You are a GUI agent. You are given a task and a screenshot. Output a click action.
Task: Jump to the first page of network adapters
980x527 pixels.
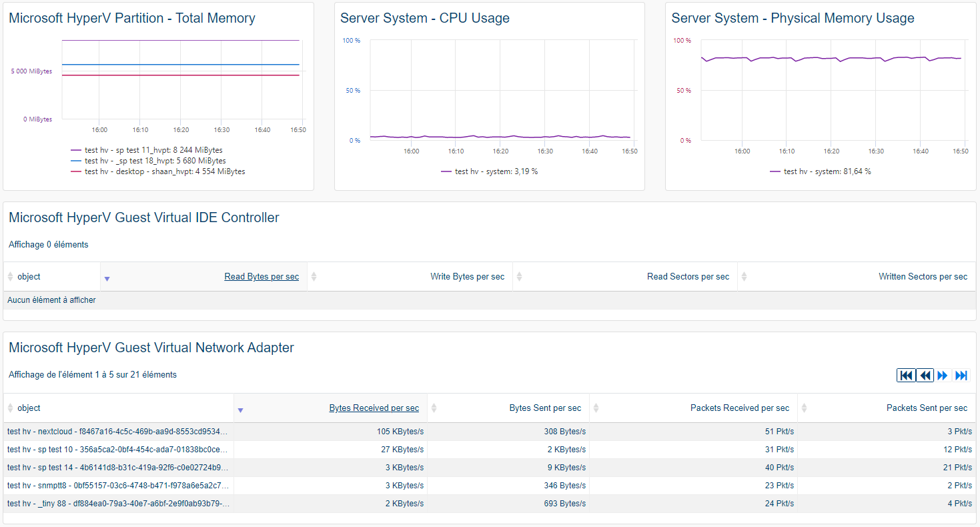[906, 375]
